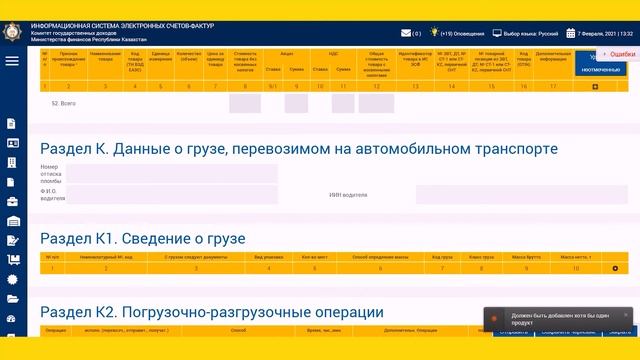
Task: Focus the ИИН водителя input field
Action: point(522,195)
